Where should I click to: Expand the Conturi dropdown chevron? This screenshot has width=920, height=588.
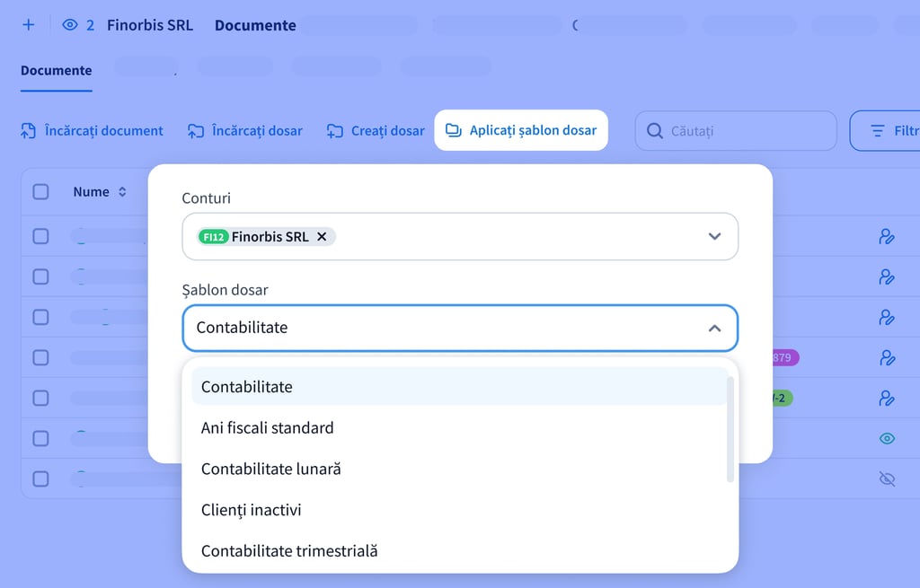[x=714, y=237]
